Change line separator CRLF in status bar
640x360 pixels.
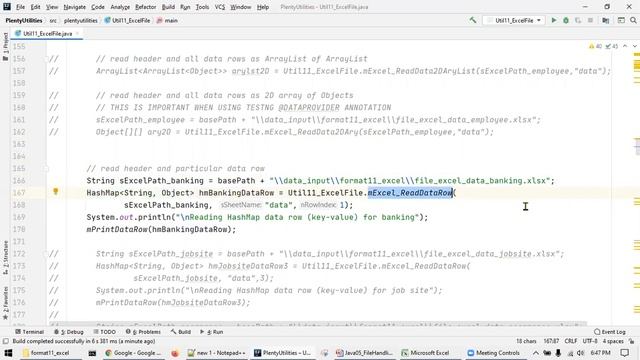(x=571, y=341)
